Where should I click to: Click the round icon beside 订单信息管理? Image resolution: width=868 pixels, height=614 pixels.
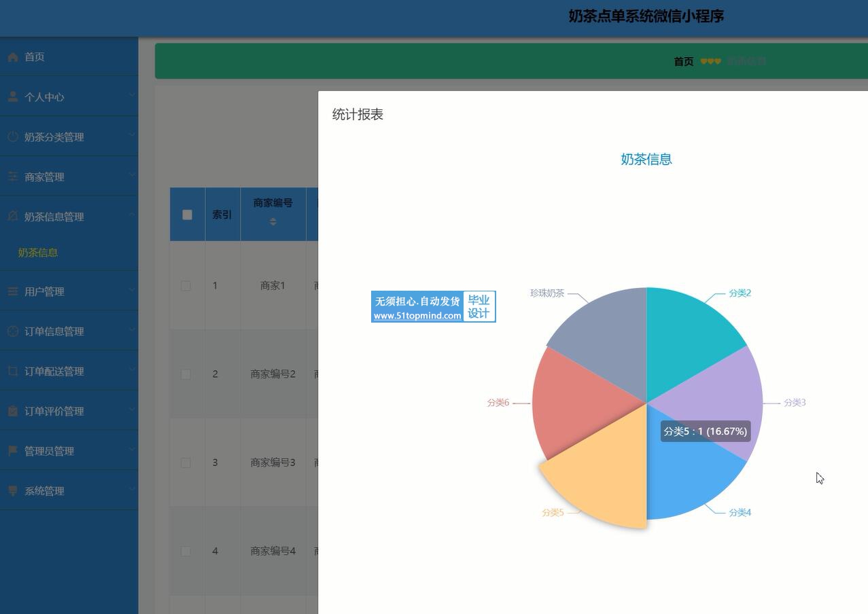tap(13, 331)
